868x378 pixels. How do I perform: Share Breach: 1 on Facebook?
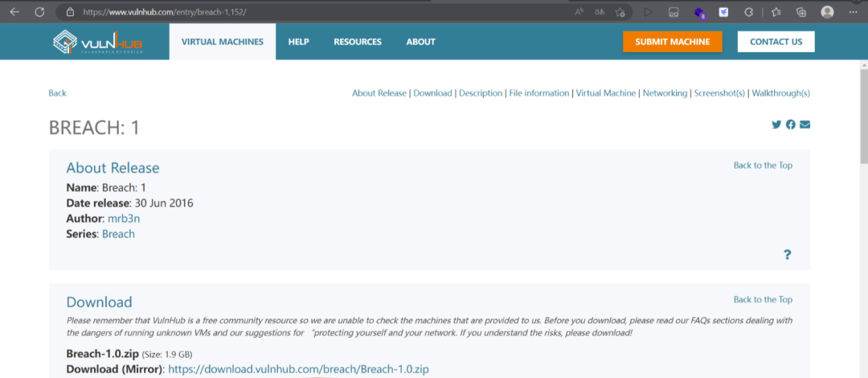tap(791, 125)
